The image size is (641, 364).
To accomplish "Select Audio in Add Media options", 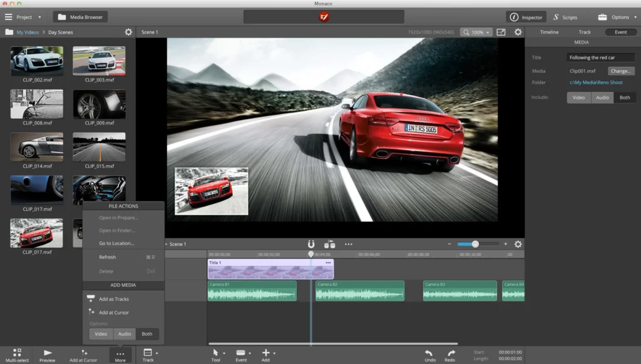I will click(x=125, y=334).
